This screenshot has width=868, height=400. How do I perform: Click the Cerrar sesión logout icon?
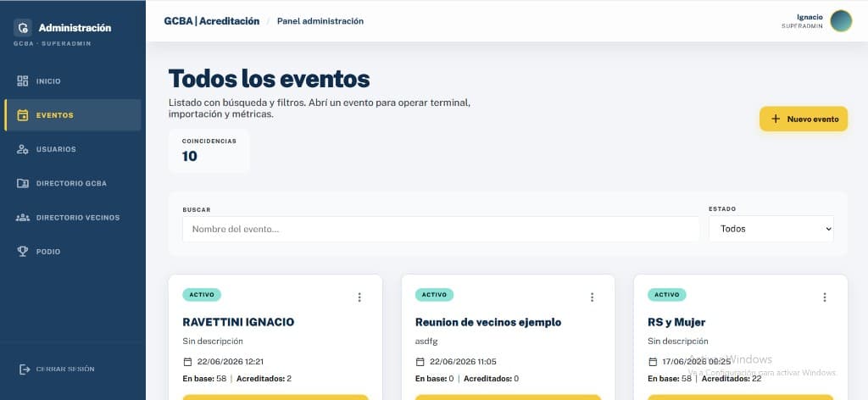pyautogui.click(x=25, y=369)
